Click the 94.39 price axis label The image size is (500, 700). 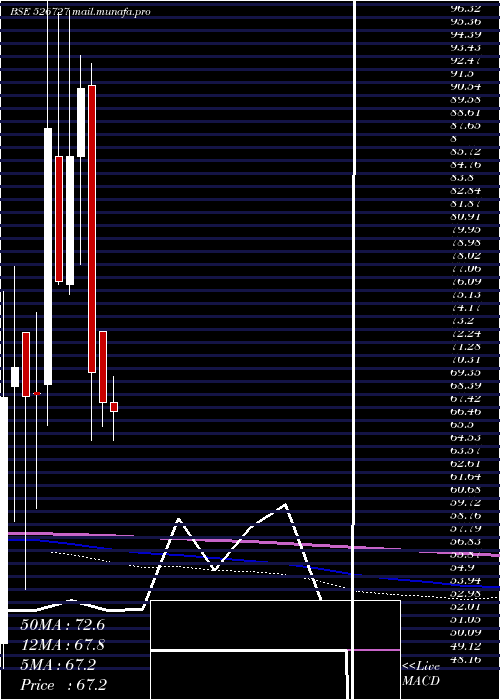point(465,34)
